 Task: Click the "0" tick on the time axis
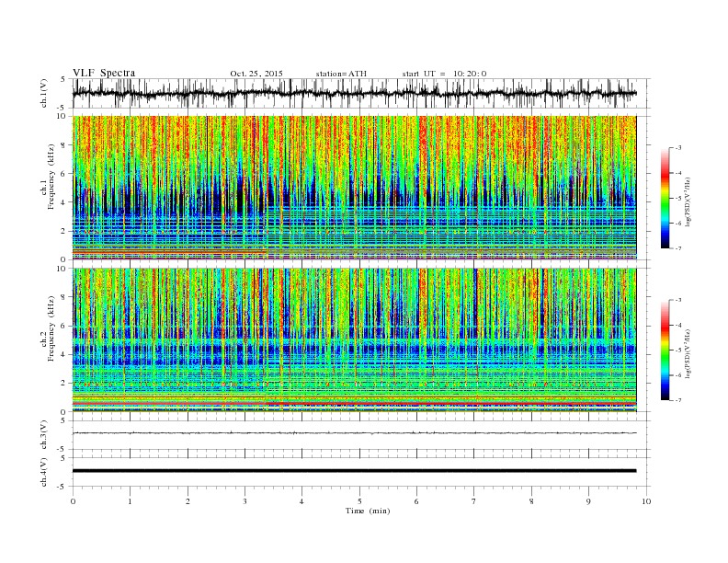tap(73, 501)
